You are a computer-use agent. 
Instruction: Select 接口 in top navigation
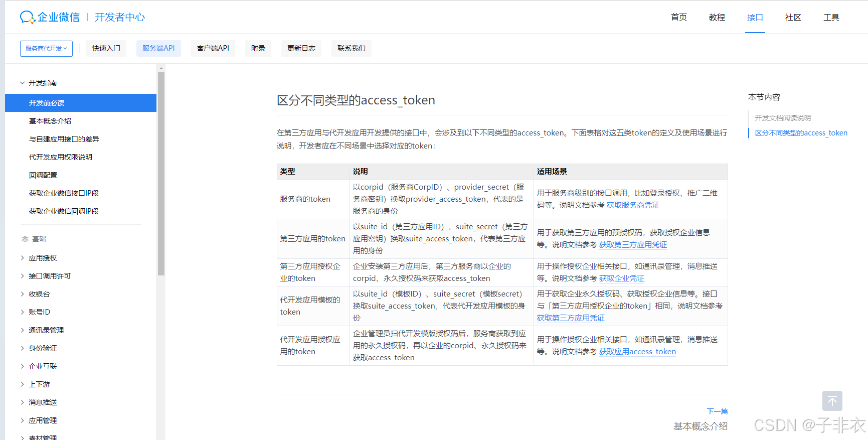(755, 17)
